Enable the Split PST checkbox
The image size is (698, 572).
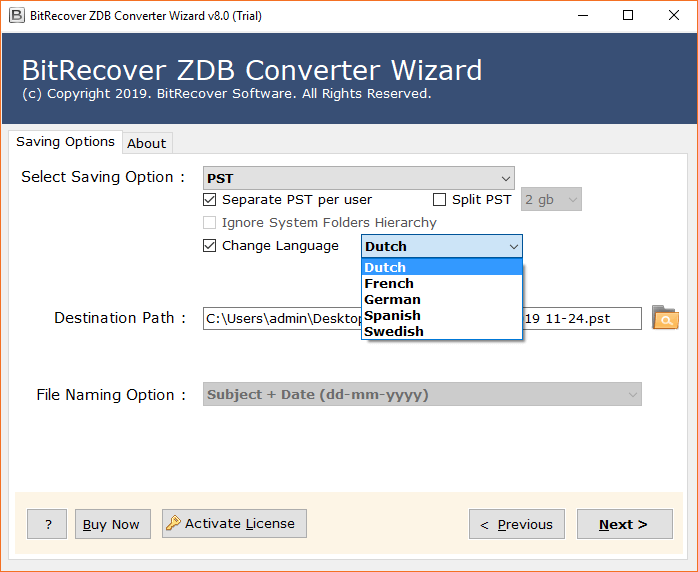click(439, 199)
